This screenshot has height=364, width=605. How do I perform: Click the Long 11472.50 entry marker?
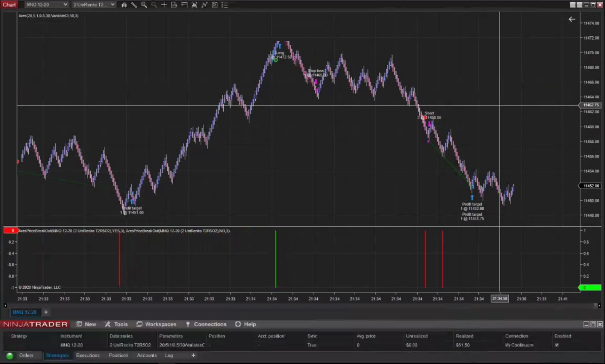(x=281, y=55)
